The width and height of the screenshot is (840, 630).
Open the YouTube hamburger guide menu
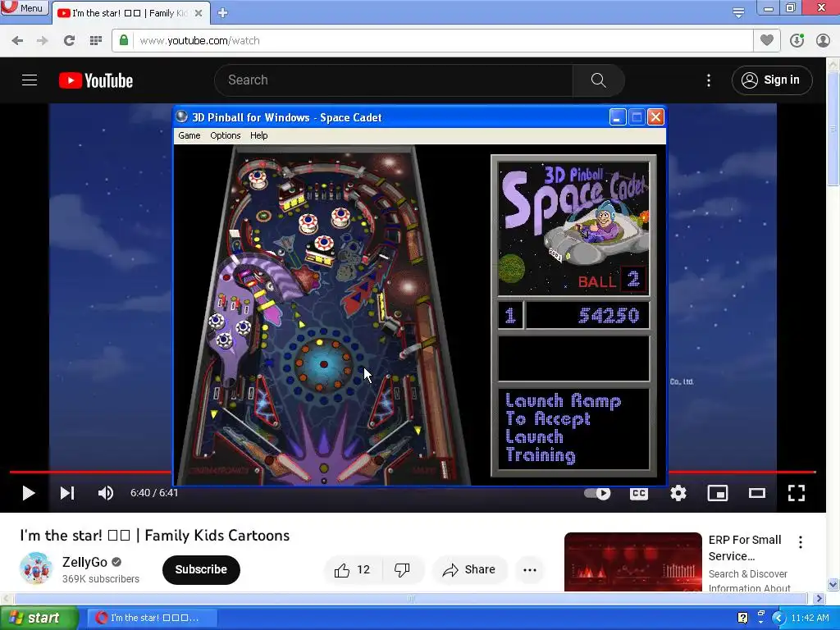(x=30, y=80)
